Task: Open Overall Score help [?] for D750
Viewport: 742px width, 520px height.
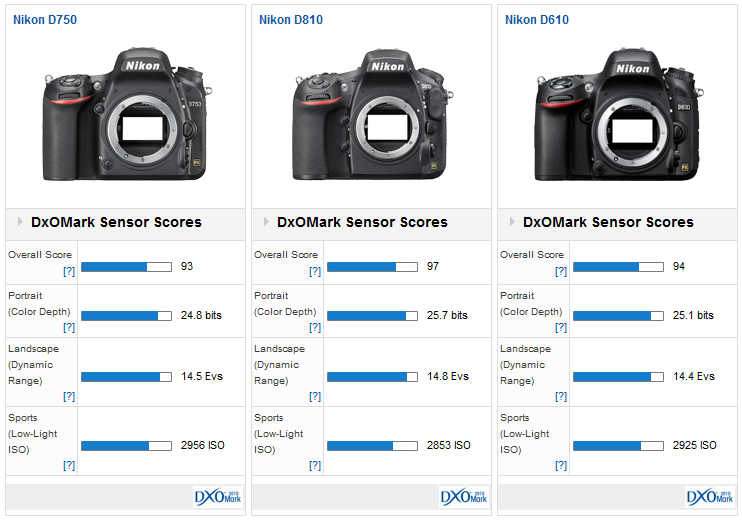Action: (x=69, y=271)
